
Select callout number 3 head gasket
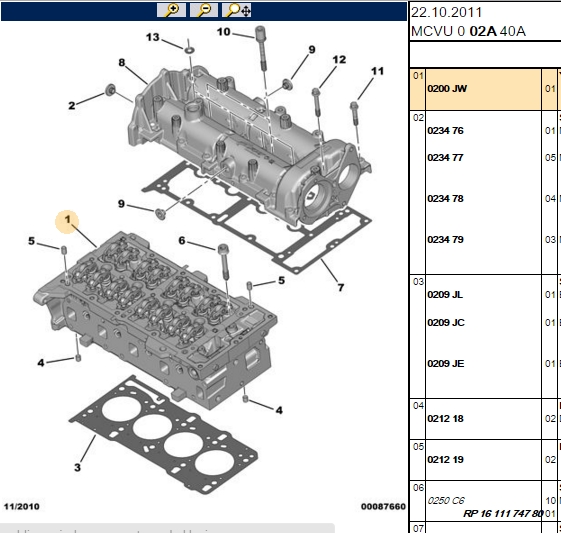tap(77, 467)
